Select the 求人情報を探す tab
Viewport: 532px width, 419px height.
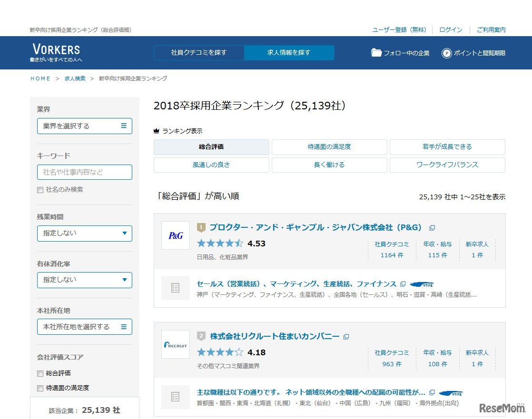pyautogui.click(x=289, y=53)
